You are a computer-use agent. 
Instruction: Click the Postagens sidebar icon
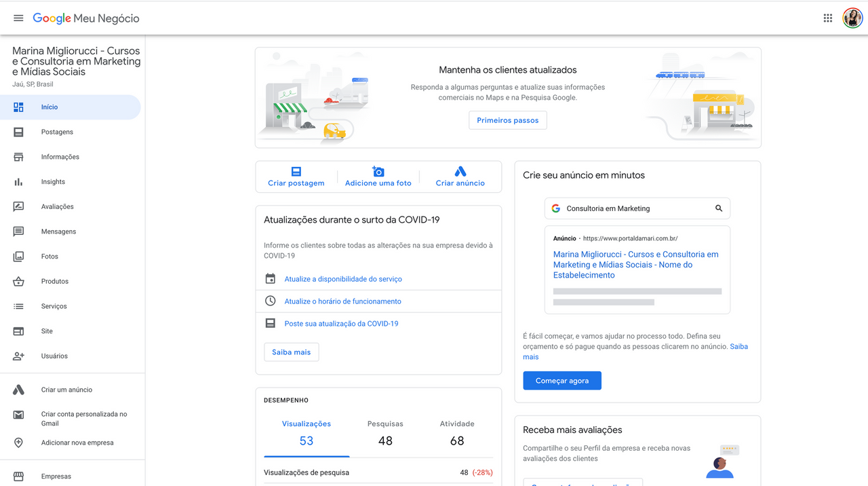[18, 132]
